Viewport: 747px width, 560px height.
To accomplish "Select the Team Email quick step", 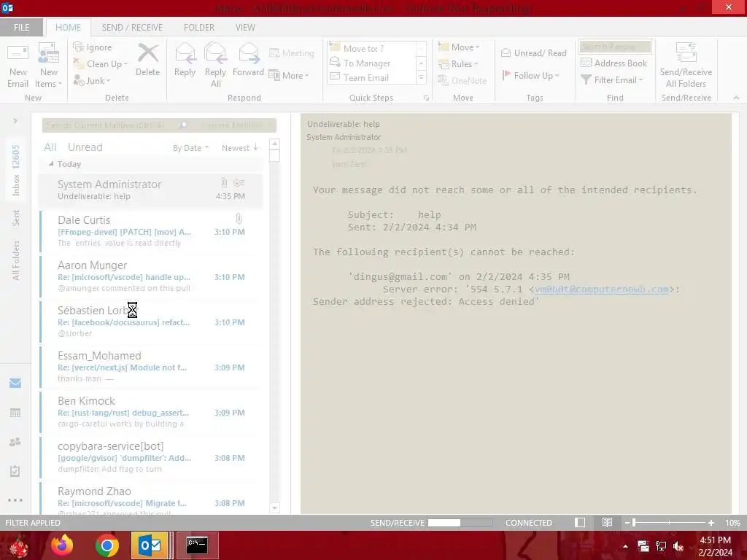I will click(x=372, y=77).
